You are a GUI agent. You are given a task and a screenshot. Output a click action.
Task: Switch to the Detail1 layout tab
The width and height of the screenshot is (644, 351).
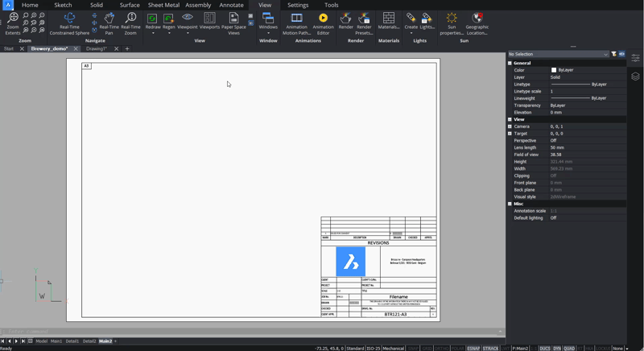coord(72,341)
